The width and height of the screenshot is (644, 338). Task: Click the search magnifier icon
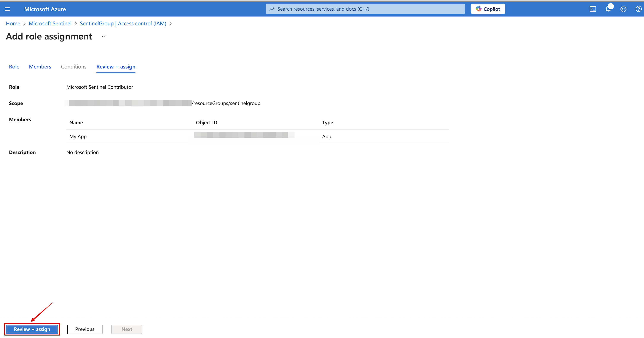271,9
